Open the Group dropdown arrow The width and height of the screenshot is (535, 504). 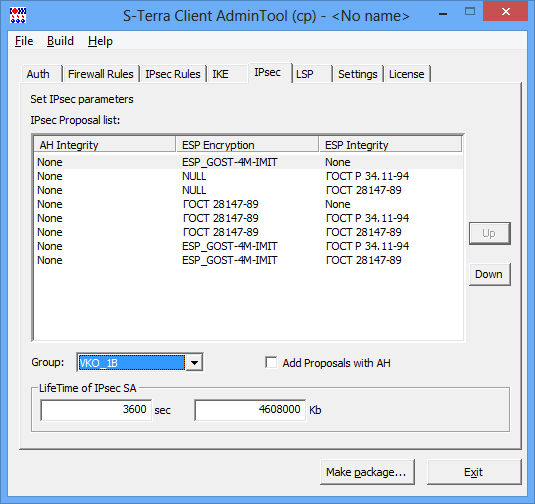pyautogui.click(x=194, y=362)
